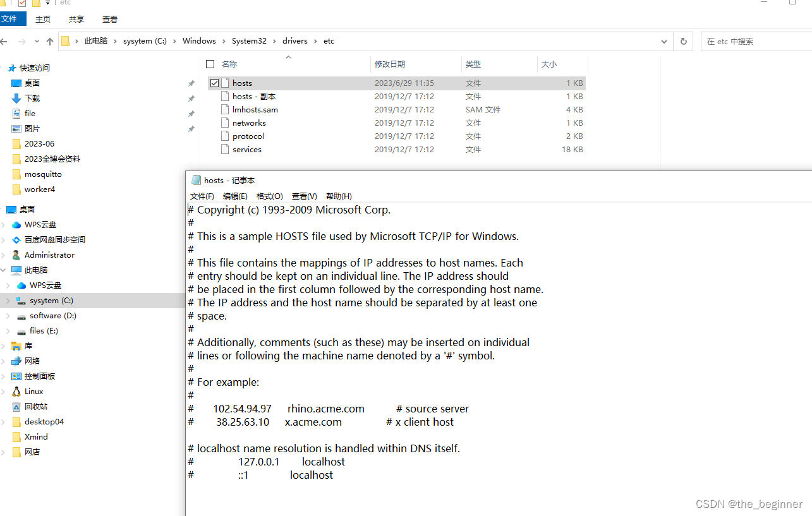The image size is (812, 516).
Task: Open the 文件 tab in Explorer ribbon
Action: 11,19
